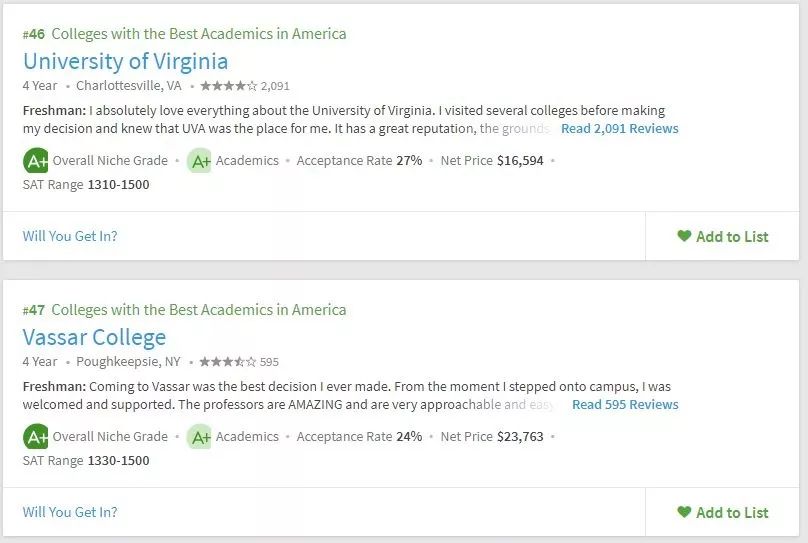
Task: Open Read 595 Reviews link
Action: tap(625, 405)
